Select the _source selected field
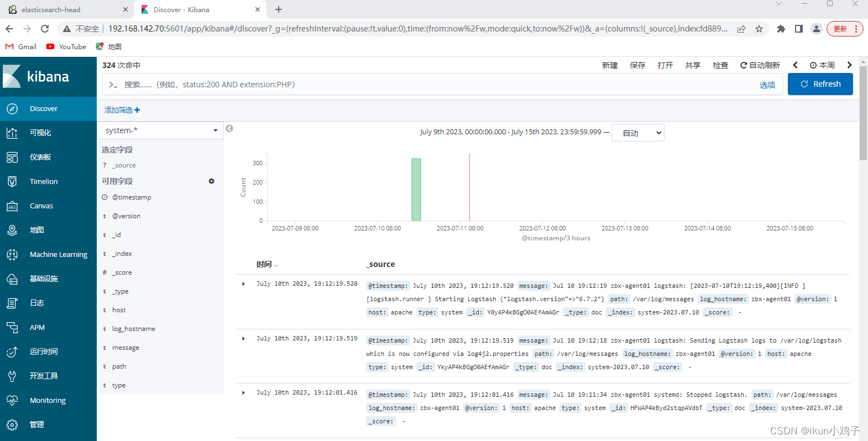The image size is (868, 441). 124,165
